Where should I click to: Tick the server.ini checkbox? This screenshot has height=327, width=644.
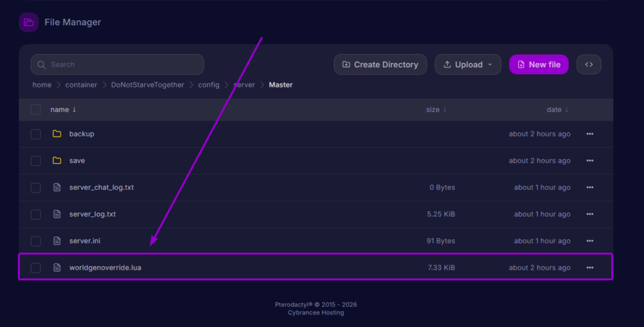tap(36, 241)
